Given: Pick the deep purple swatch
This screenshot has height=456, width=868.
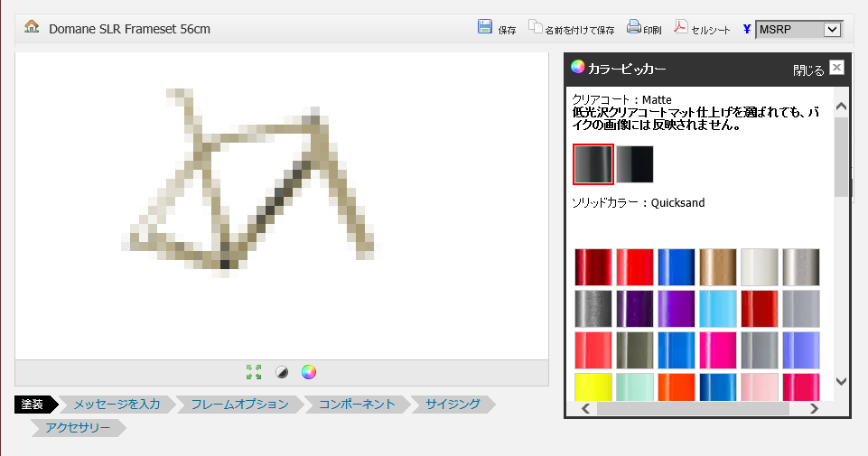Looking at the screenshot, I should point(635,309).
